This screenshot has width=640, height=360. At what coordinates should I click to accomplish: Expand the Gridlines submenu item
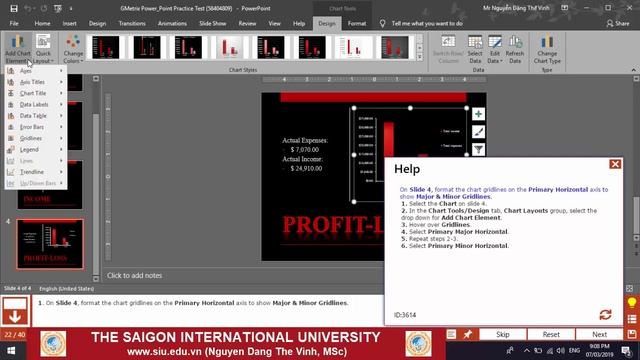(36, 138)
